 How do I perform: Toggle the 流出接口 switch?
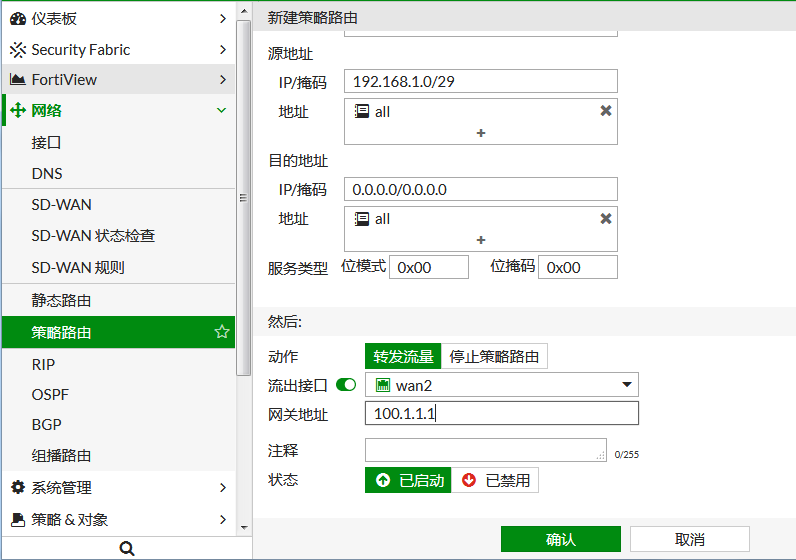coord(347,385)
